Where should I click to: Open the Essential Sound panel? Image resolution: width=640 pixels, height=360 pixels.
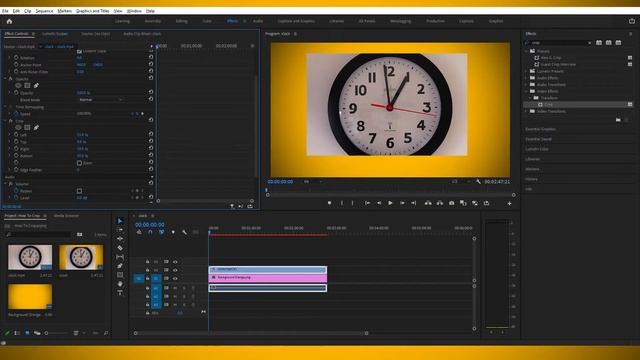[x=538, y=139]
